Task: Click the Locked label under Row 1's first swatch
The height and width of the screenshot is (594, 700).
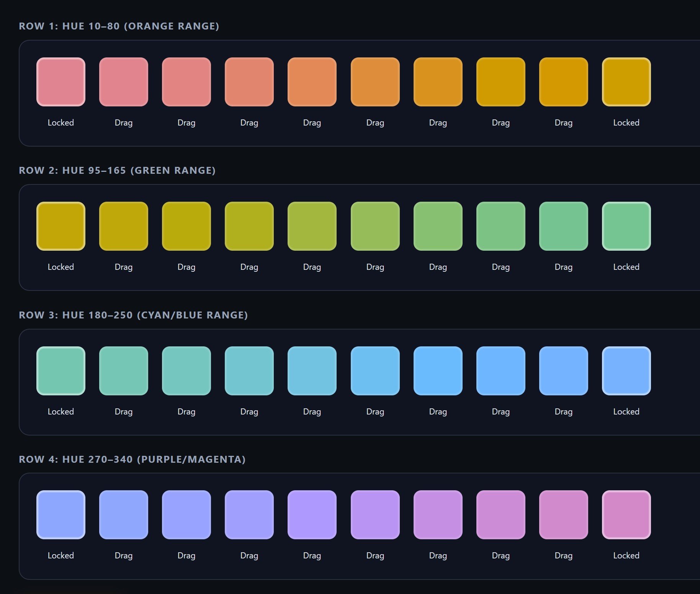Action: point(61,122)
